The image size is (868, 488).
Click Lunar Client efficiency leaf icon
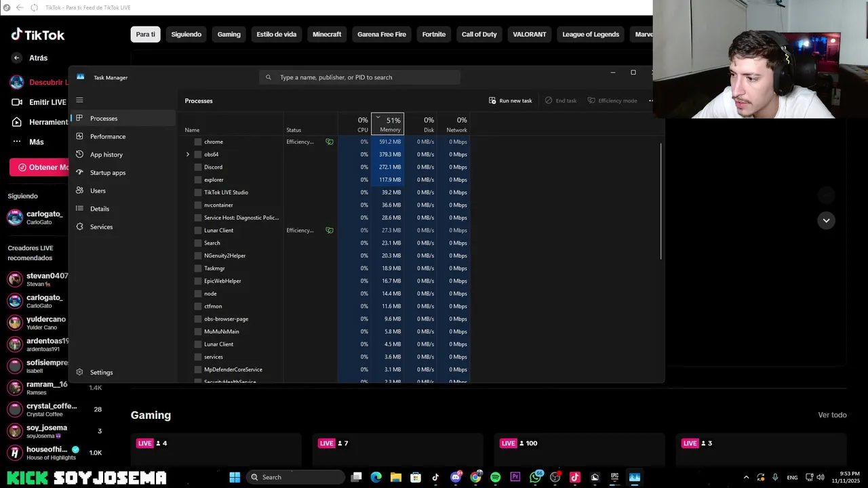[x=330, y=230]
